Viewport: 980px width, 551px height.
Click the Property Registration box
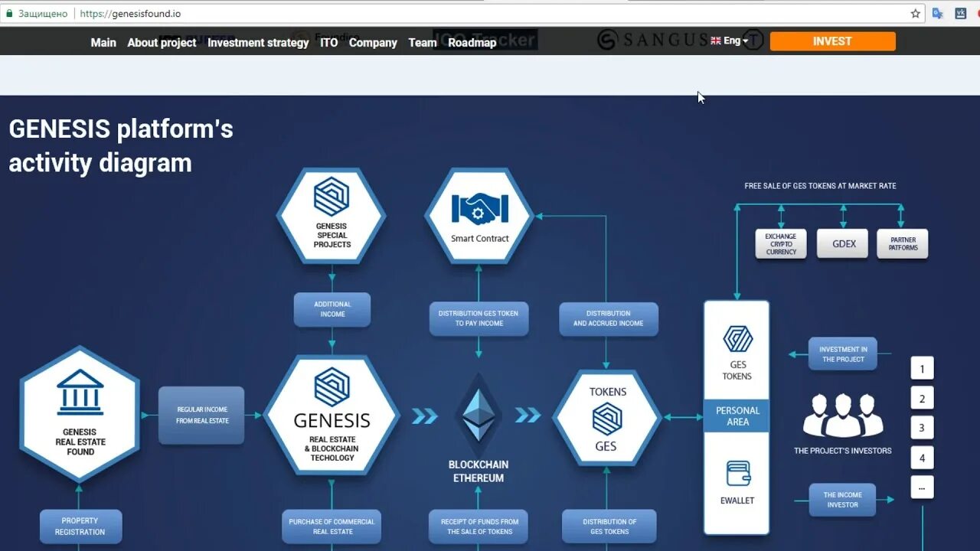(80, 526)
